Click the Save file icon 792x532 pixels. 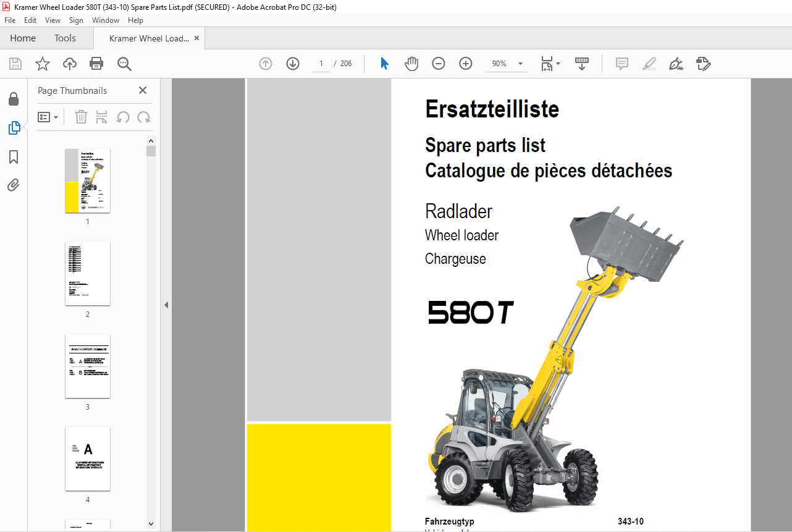(15, 64)
